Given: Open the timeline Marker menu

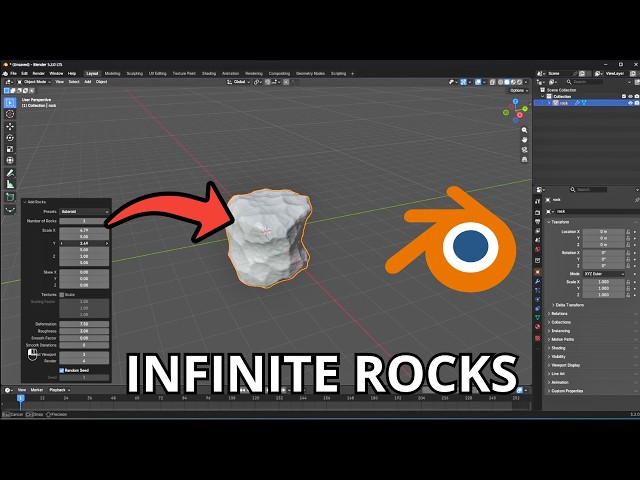Looking at the screenshot, I should point(37,390).
